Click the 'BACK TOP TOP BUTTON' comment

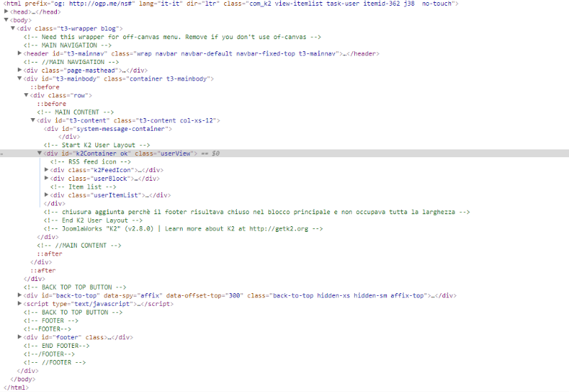click(x=75, y=287)
